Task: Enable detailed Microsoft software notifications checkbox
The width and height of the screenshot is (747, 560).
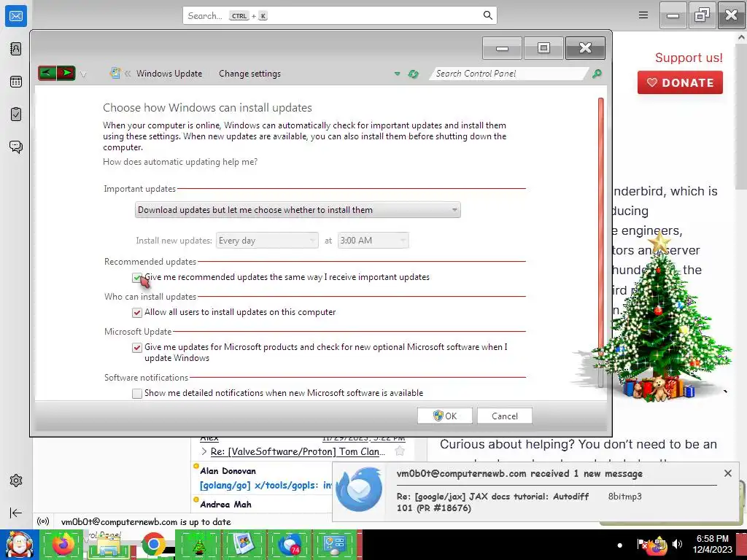Action: [x=136, y=393]
